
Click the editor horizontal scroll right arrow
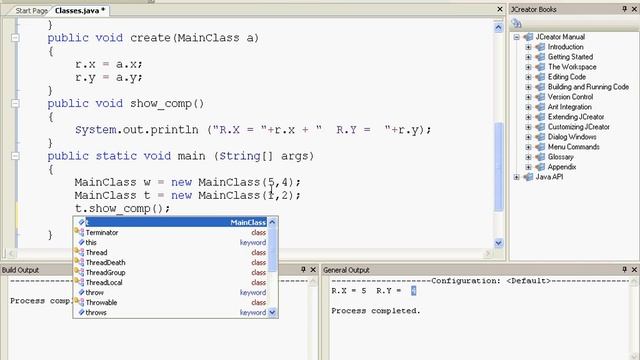click(x=487, y=254)
